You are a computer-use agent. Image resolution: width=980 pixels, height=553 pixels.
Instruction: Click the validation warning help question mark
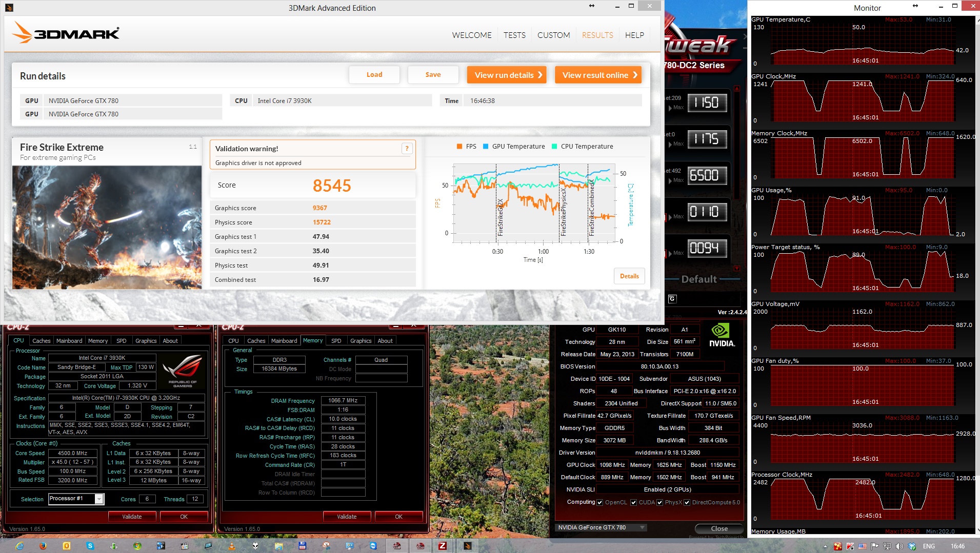407,149
